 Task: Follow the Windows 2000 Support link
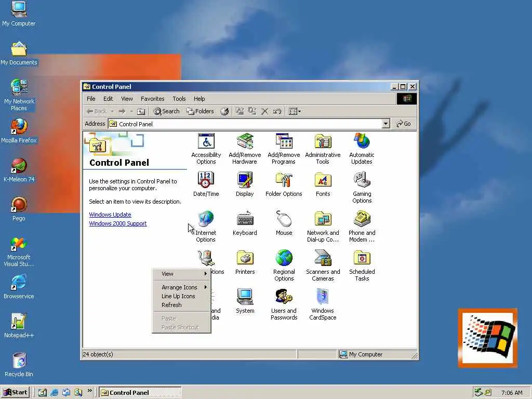point(118,223)
